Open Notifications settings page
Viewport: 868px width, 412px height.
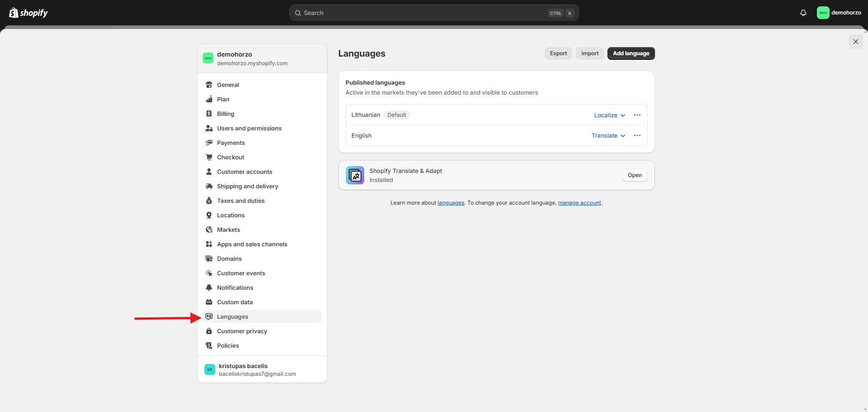[235, 287]
